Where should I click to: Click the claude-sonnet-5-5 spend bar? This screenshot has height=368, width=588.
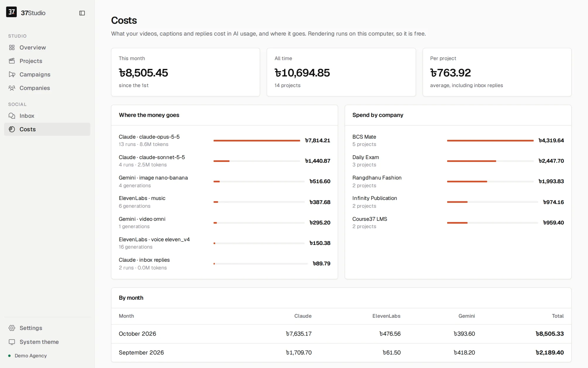point(257,161)
